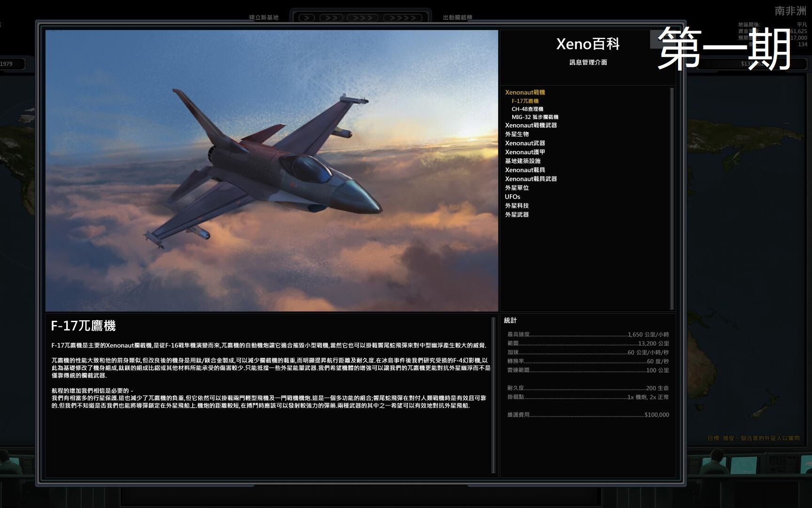Open the CH-48查理機 entry
This screenshot has width=812, height=508.
527,109
